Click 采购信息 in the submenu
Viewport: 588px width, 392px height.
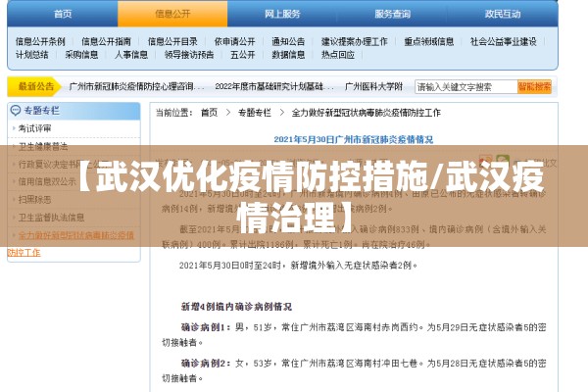point(81,55)
